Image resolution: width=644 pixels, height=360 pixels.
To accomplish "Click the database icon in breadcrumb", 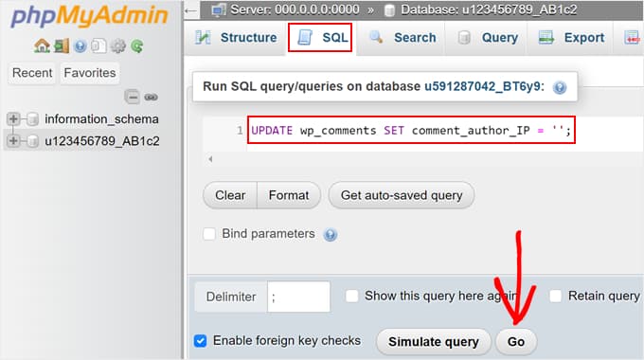I will point(389,10).
